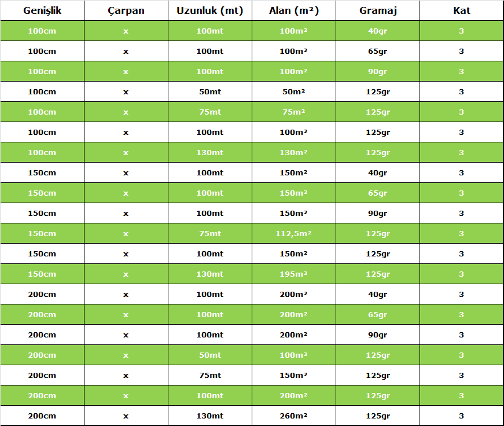Select the Alan (m²) column header
Screen dimensions: 504x426
coord(293,10)
